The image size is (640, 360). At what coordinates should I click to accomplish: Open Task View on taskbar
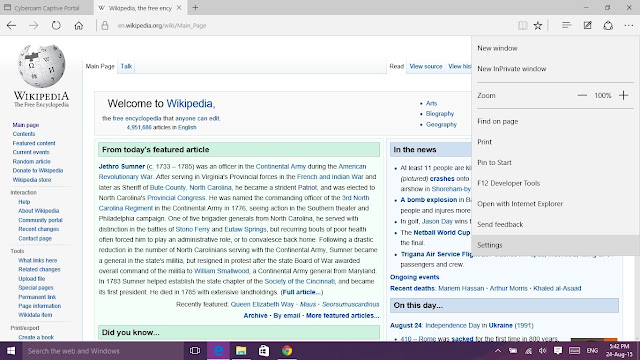(195, 351)
